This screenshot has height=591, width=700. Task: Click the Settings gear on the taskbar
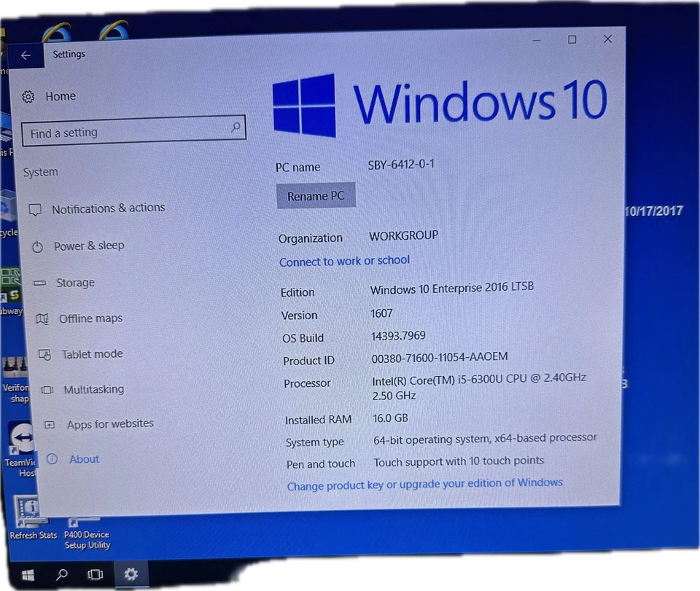tap(131, 574)
